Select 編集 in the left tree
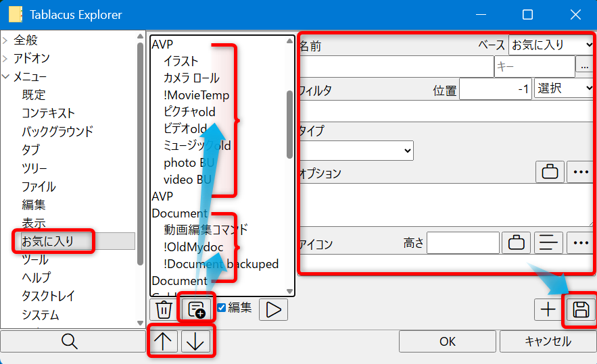Screen dimensions: 597x364 (x=34, y=205)
